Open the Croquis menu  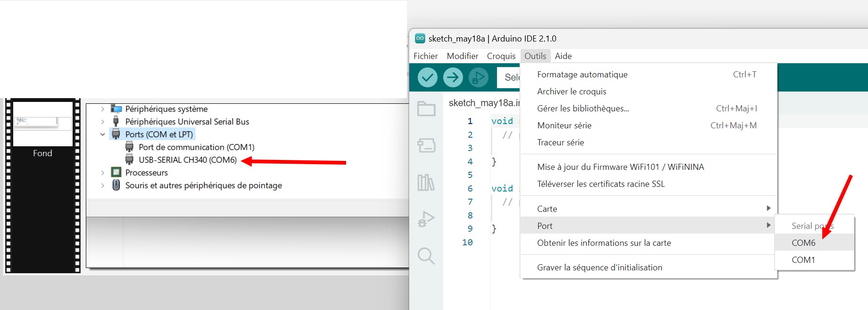coord(501,56)
